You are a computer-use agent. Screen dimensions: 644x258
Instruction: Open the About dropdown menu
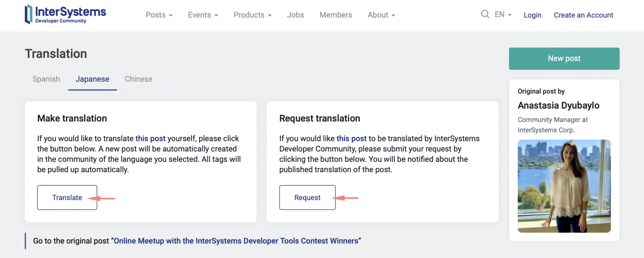click(x=381, y=15)
